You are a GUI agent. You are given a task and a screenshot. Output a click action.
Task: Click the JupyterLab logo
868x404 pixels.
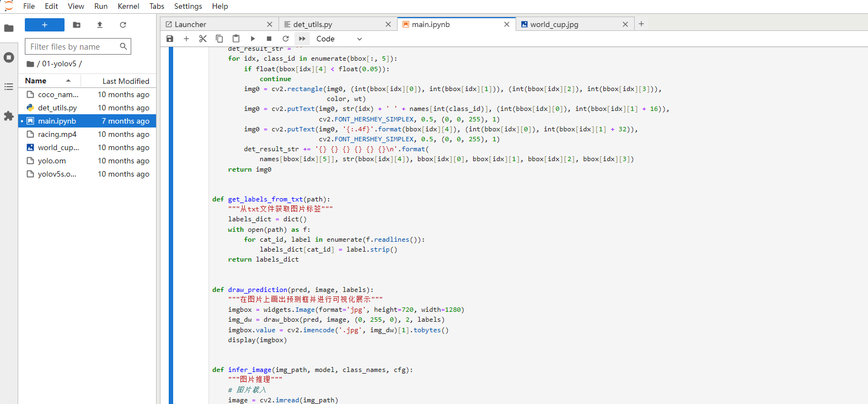point(8,6)
